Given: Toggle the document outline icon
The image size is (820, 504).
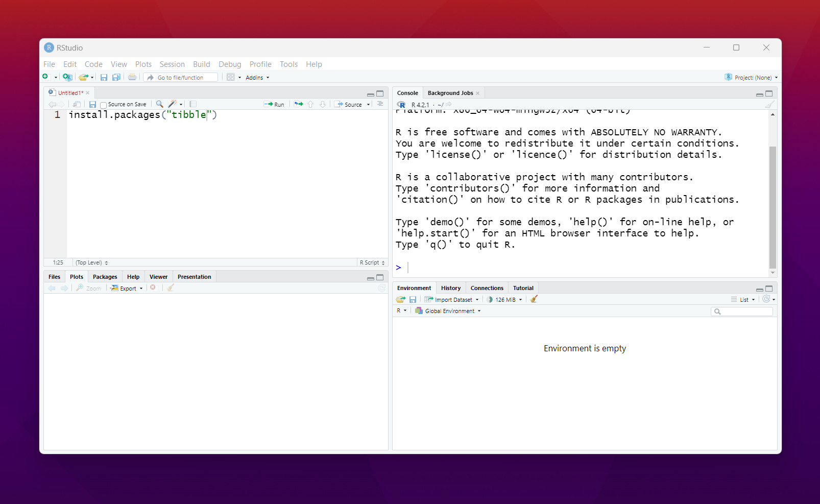Looking at the screenshot, I should (380, 104).
